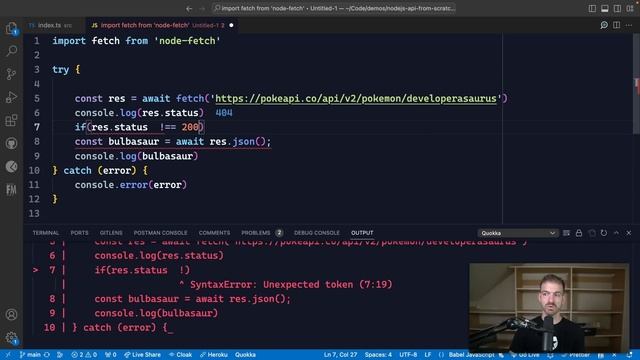This screenshot has height=360, width=640.
Task: Open the Explorer view in activity bar
Action: (x=11, y=28)
